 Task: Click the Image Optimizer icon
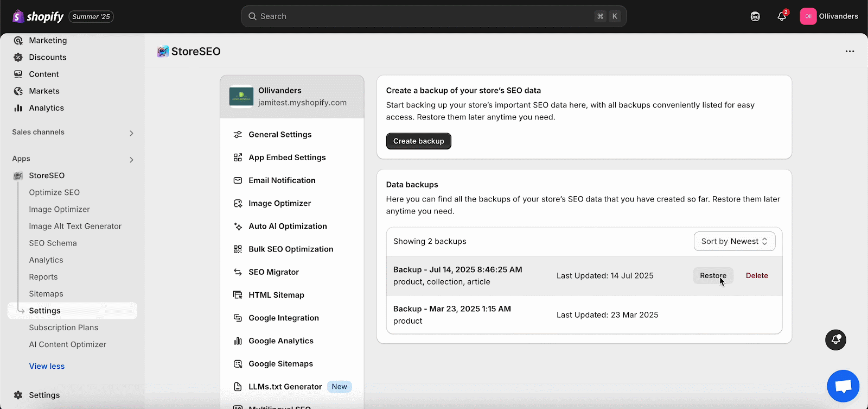238,203
